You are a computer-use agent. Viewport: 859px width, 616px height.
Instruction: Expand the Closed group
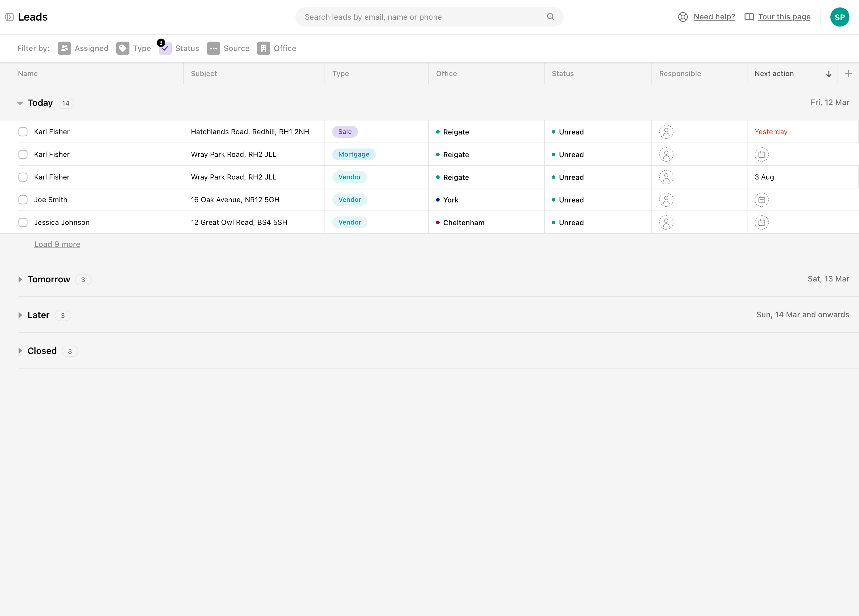coord(20,351)
